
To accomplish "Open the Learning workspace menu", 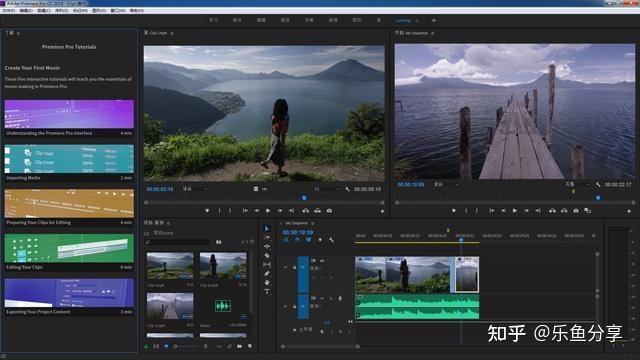I will coord(417,20).
